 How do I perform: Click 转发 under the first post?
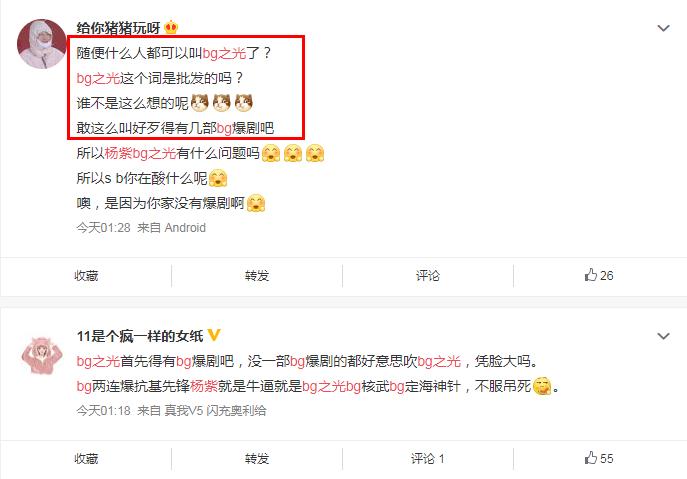tap(257, 276)
